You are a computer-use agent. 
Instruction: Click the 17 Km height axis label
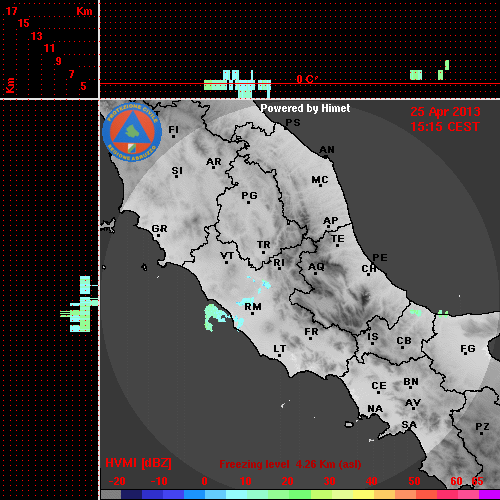pyautogui.click(x=11, y=11)
